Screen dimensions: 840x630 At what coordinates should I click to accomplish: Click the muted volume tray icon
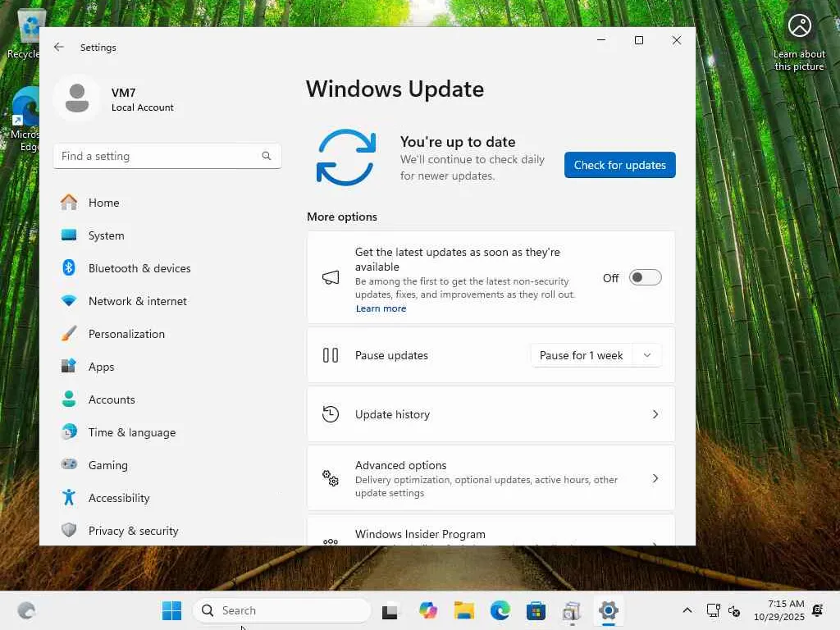click(x=734, y=610)
